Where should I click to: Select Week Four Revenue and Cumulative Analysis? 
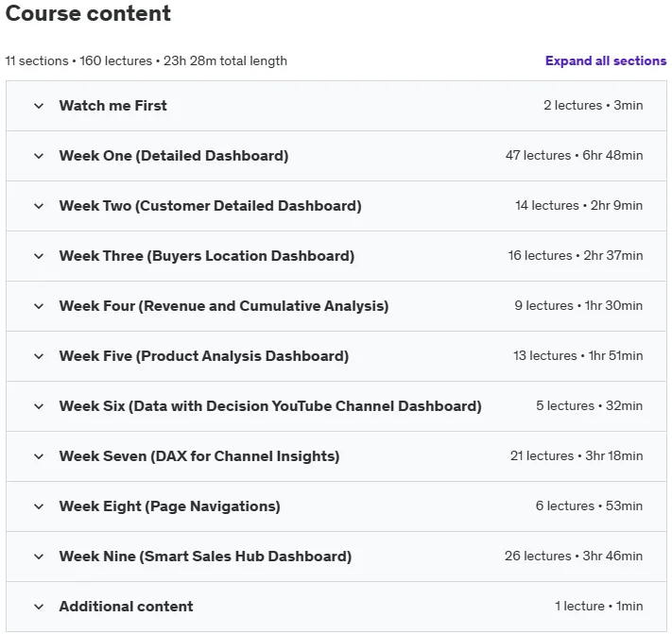click(x=224, y=306)
